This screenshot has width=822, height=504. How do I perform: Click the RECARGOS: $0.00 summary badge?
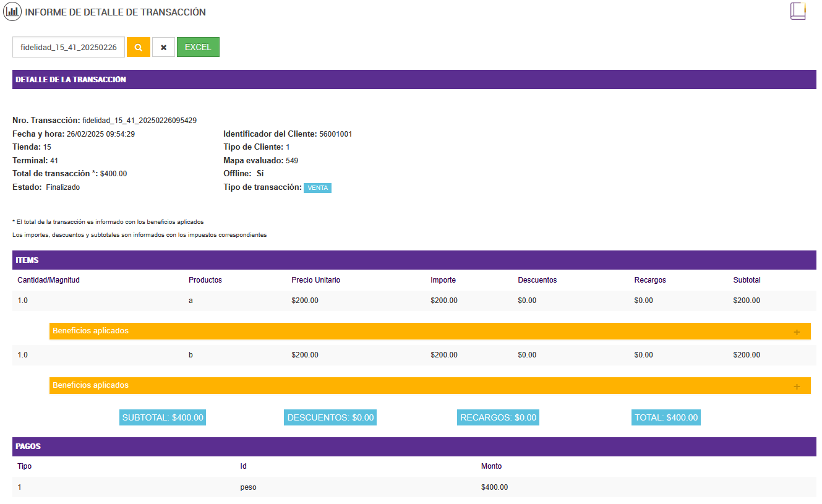(498, 417)
